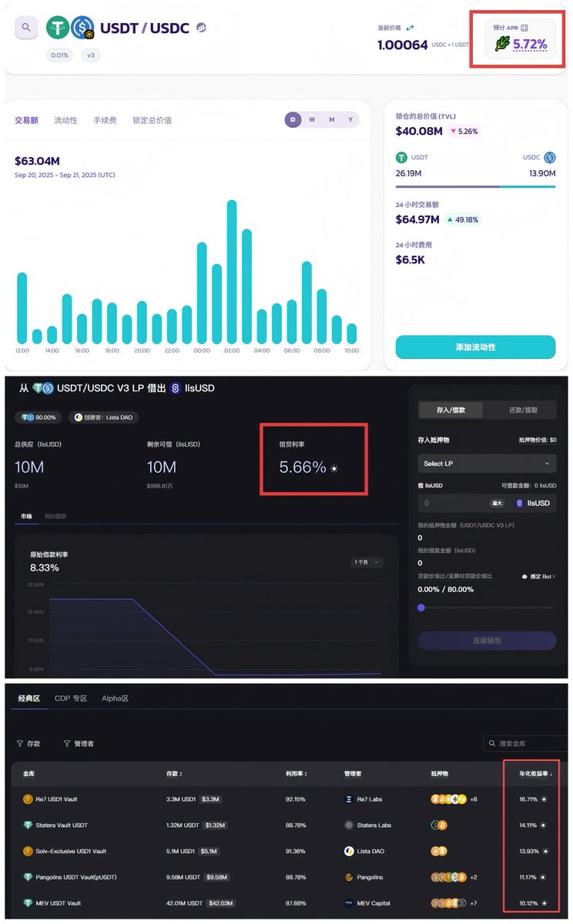Open the 1个月 time range dropdown
The width and height of the screenshot is (573, 924).
pyautogui.click(x=367, y=562)
